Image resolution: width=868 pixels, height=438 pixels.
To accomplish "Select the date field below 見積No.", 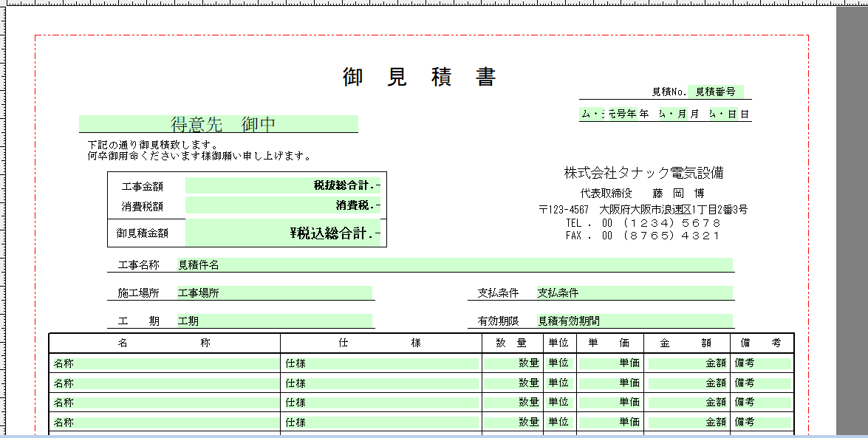I will [665, 114].
